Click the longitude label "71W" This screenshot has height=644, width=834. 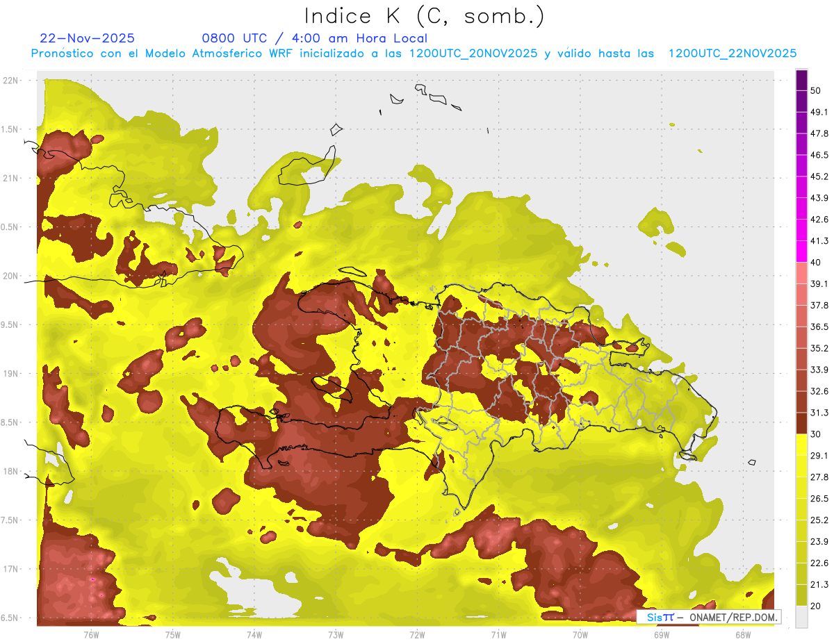click(x=498, y=635)
